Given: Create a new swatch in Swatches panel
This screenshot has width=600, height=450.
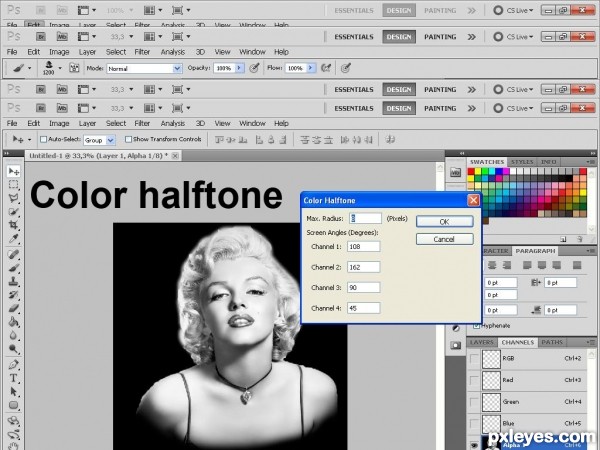Looking at the screenshot, I should (563, 239).
